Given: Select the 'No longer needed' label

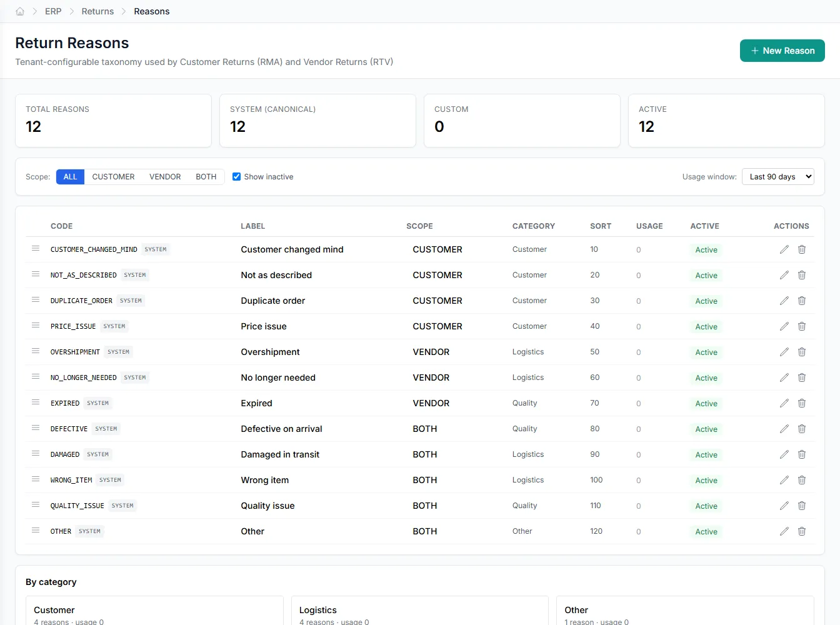Looking at the screenshot, I should tap(278, 377).
